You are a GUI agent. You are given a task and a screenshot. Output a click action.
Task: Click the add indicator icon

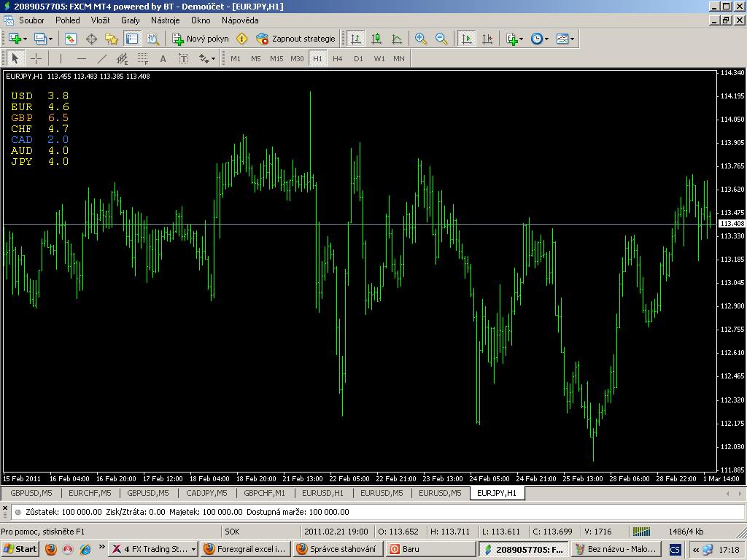(x=511, y=39)
